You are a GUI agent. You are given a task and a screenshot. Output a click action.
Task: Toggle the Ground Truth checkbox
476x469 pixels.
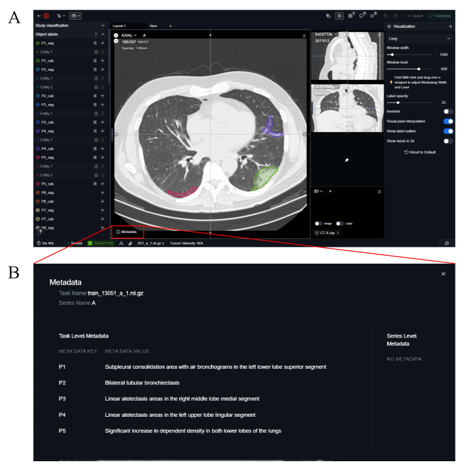90,243
